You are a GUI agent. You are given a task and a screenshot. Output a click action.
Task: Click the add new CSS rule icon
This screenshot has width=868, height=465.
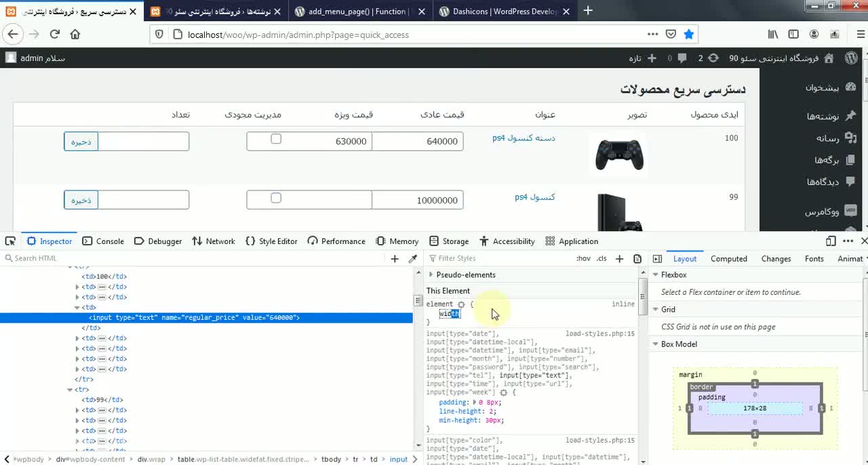pos(619,258)
